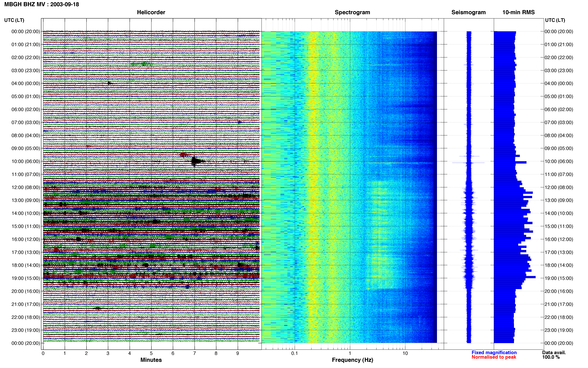
Task: Click 22:00 (18:00) label on the Helicorder axis
Action: click(x=26, y=317)
